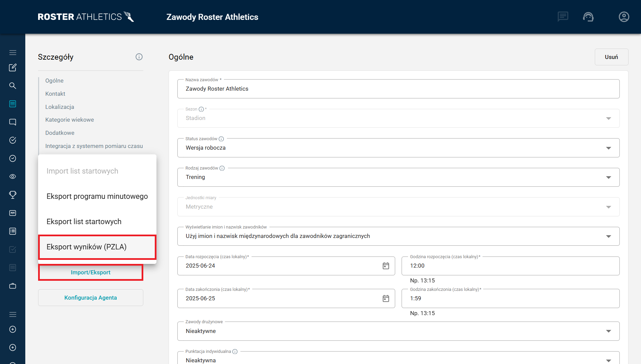Go to Kontakt section in Szczegóły

pyautogui.click(x=55, y=94)
